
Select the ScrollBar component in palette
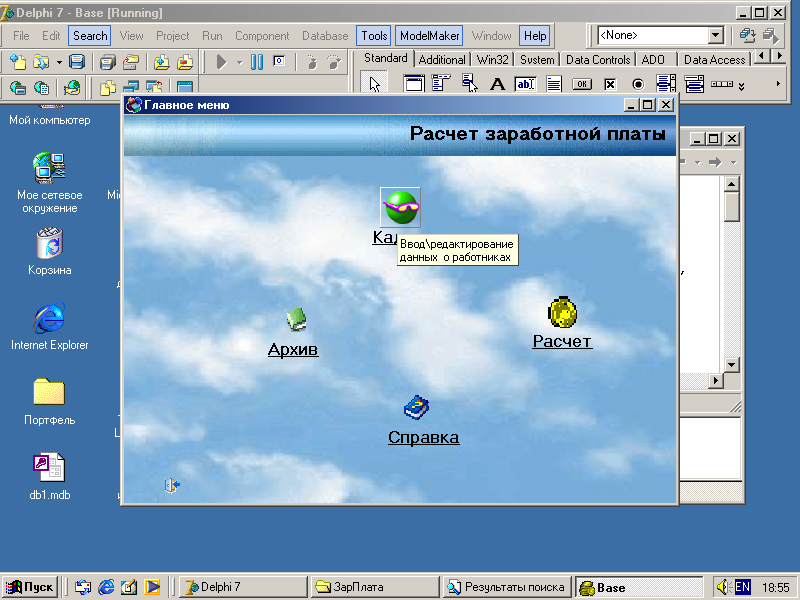tap(722, 84)
